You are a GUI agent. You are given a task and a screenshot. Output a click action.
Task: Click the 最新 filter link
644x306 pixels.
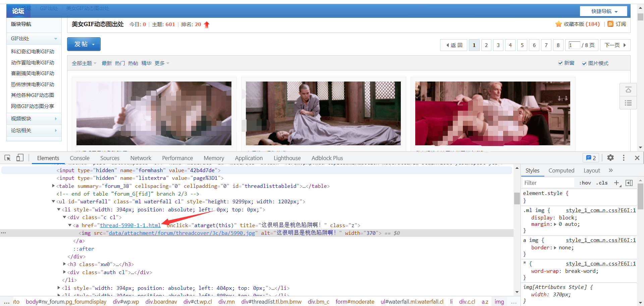[x=107, y=63]
